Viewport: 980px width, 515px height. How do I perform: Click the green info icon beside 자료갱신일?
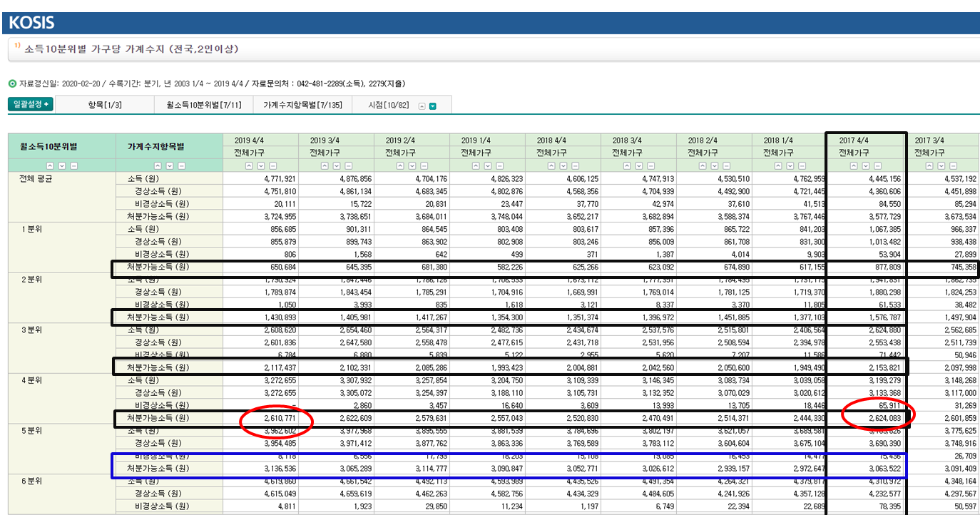click(11, 83)
